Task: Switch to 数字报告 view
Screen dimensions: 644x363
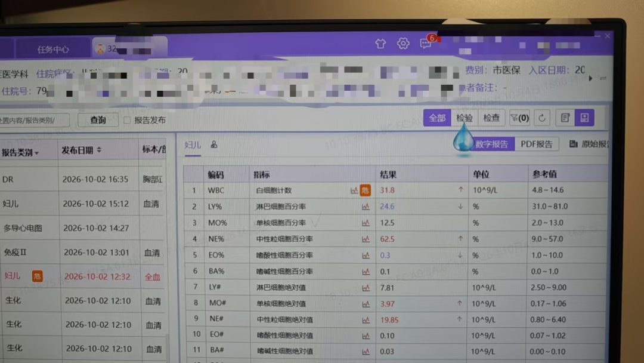Action: pos(491,144)
